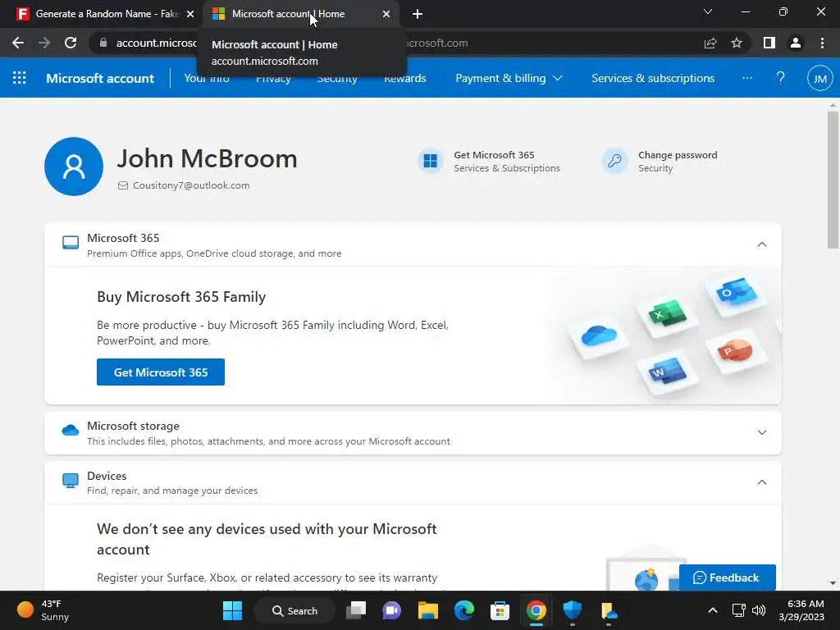Share this page icon in address bar

point(710,43)
